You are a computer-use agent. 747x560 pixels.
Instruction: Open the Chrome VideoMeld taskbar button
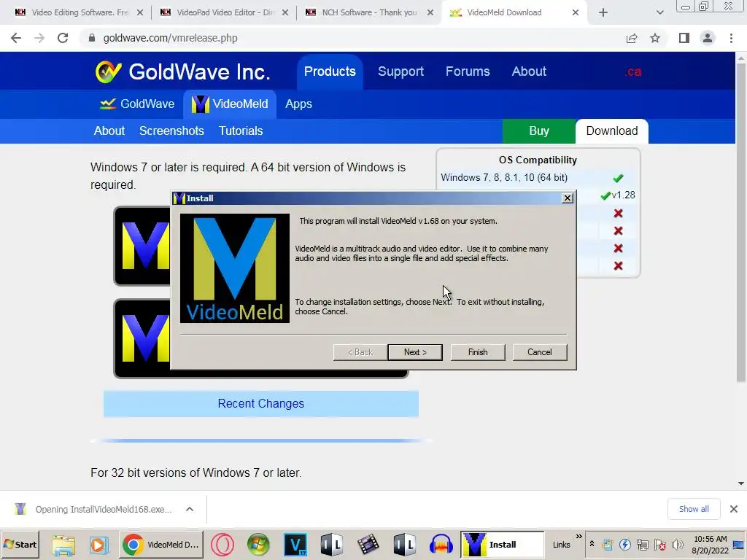coord(161,545)
